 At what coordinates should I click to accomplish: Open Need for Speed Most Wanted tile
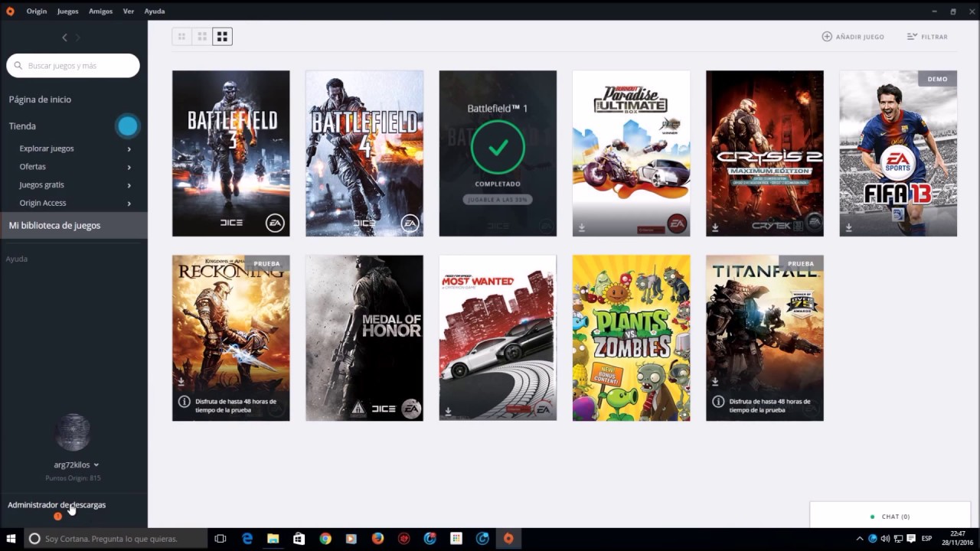coord(498,337)
